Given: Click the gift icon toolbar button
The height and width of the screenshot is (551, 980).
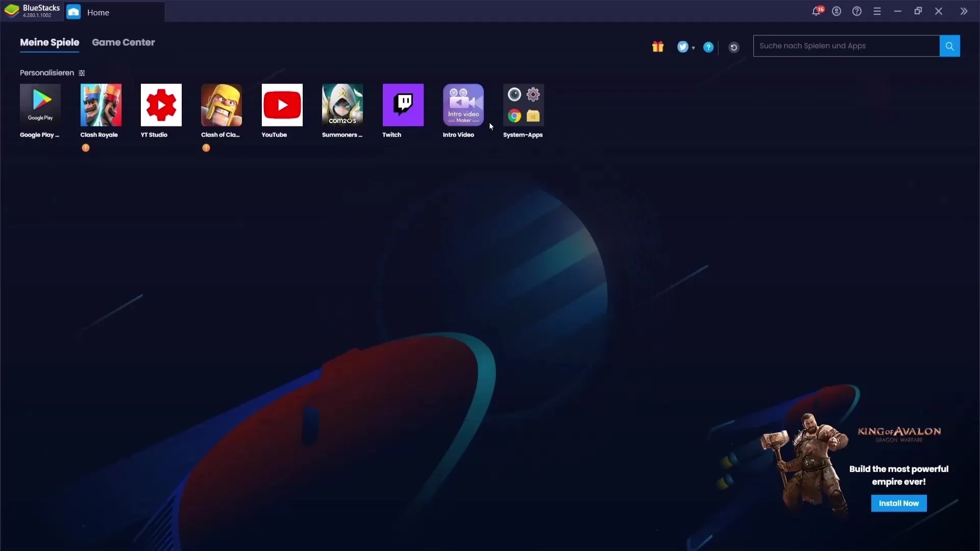Looking at the screenshot, I should [x=657, y=47].
